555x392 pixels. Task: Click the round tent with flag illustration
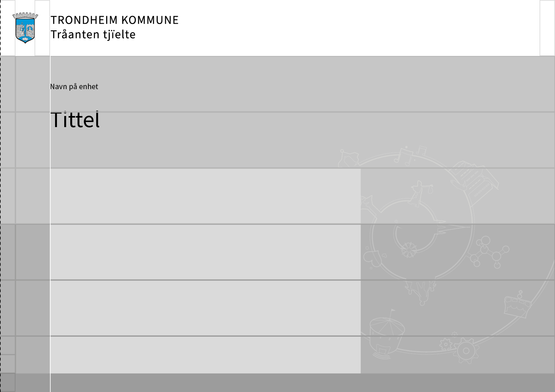coord(387,332)
